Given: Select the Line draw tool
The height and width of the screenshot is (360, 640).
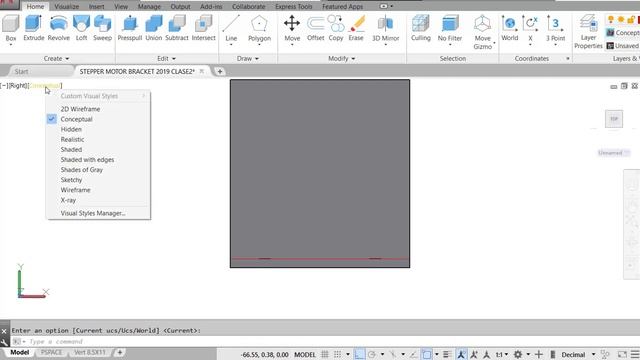Looking at the screenshot, I should click(231, 29).
